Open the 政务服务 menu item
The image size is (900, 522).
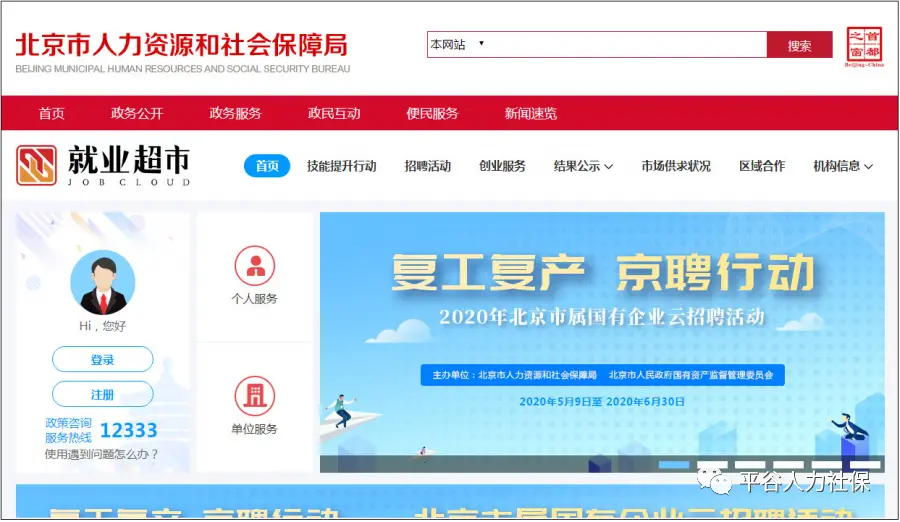point(235,113)
